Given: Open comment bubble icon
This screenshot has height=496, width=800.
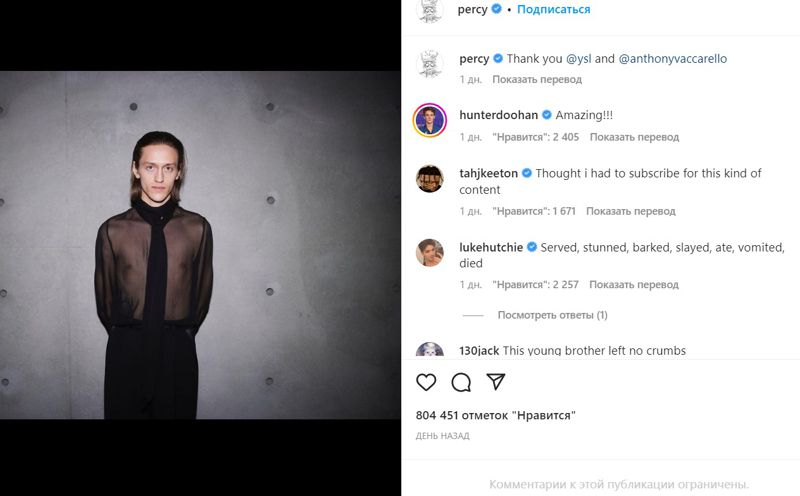Looking at the screenshot, I should (x=461, y=382).
